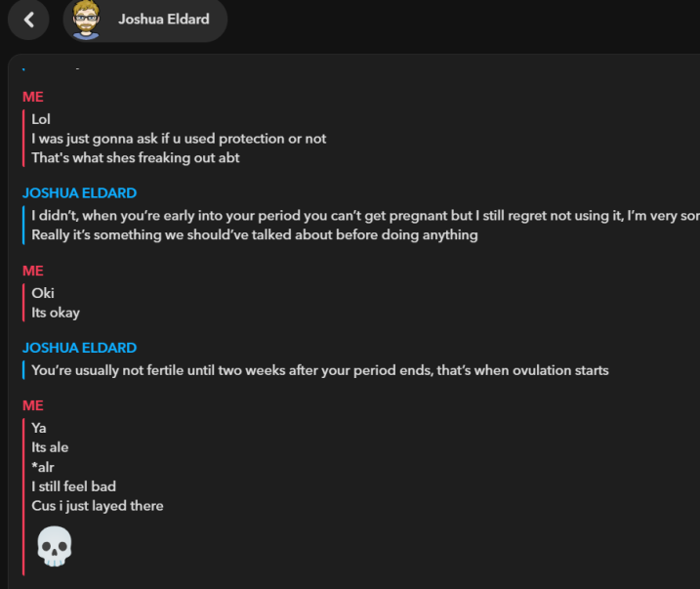700x589 pixels.
Task: Click the Joshua Eldard header name
Action: pos(163,20)
